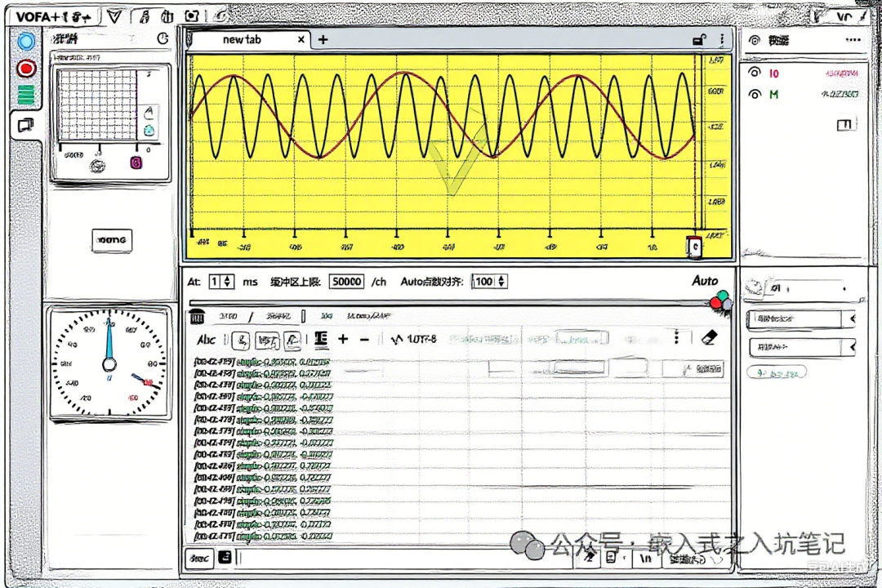Click the buffer limit field showing 50000
Image resolution: width=882 pixels, height=588 pixels.
[x=346, y=281]
